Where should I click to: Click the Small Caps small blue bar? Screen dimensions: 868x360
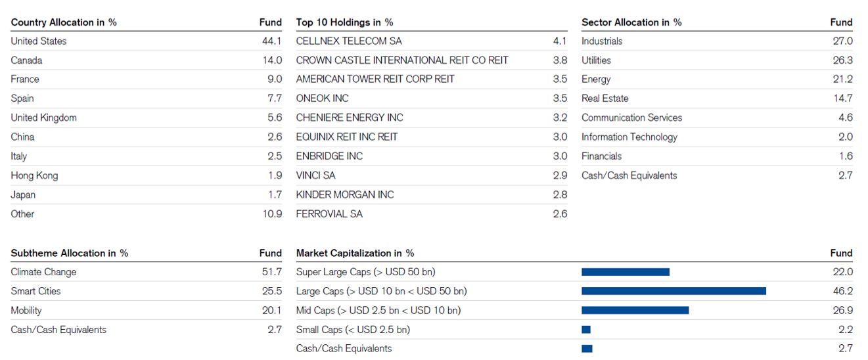coord(586,330)
